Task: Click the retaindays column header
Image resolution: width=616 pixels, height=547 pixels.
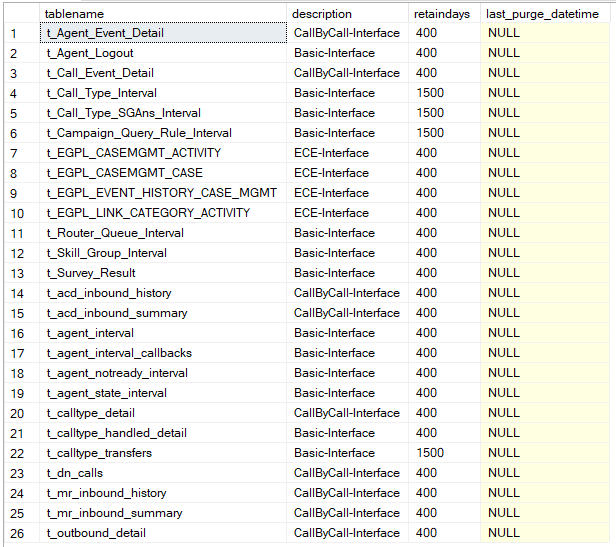Action: (x=444, y=14)
